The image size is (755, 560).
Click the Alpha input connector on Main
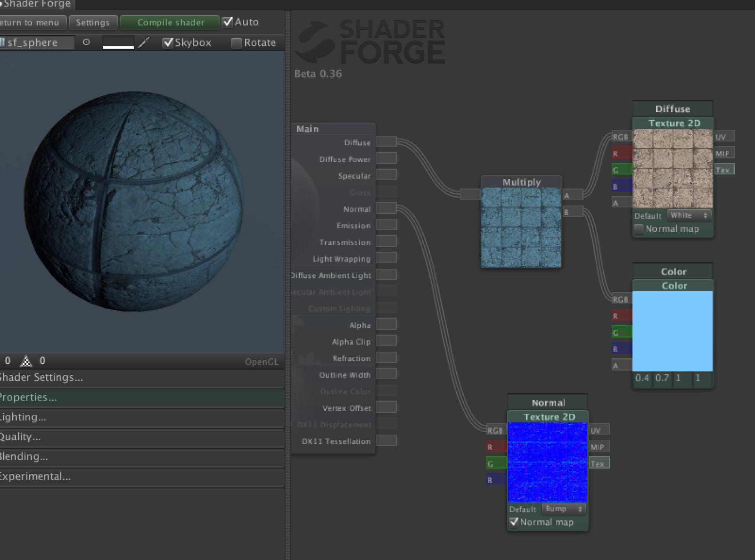pos(386,324)
